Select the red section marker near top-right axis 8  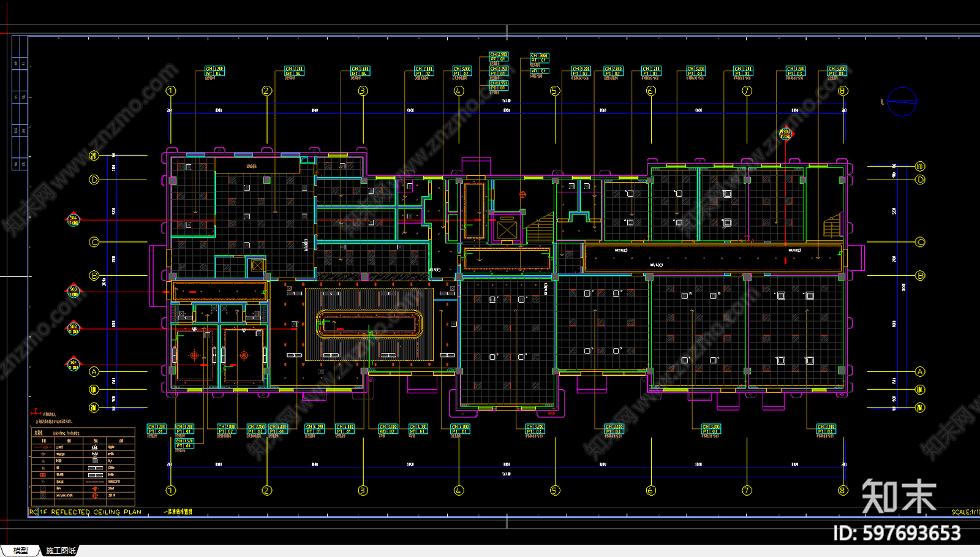[786, 133]
